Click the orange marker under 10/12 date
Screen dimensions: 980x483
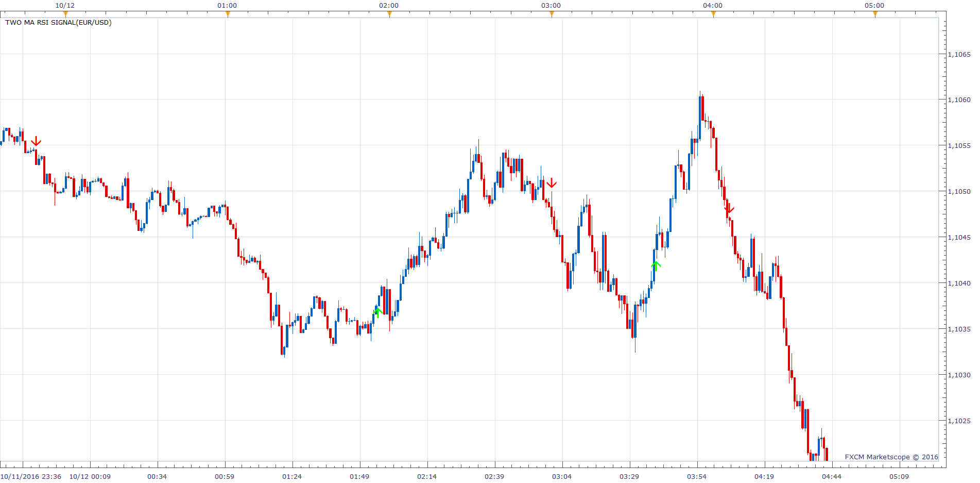65,14
